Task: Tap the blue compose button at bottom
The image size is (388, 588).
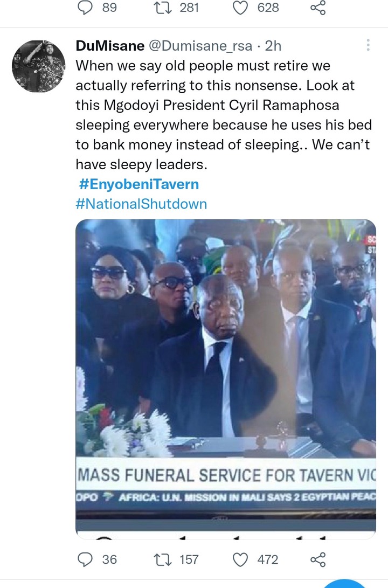Action: pyautogui.click(x=344, y=584)
